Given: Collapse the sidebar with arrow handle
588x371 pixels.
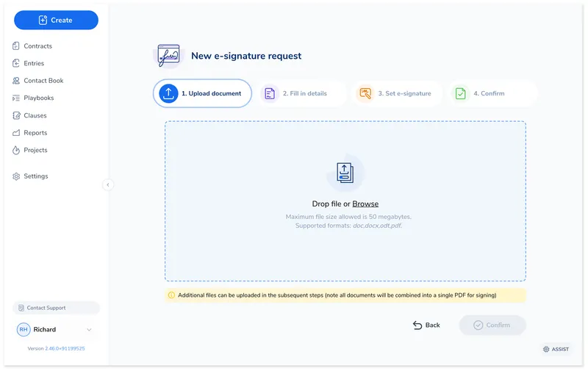Looking at the screenshot, I should pos(108,185).
